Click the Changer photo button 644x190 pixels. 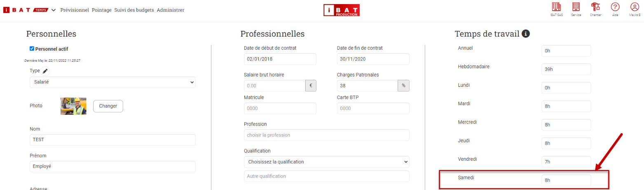(108, 106)
